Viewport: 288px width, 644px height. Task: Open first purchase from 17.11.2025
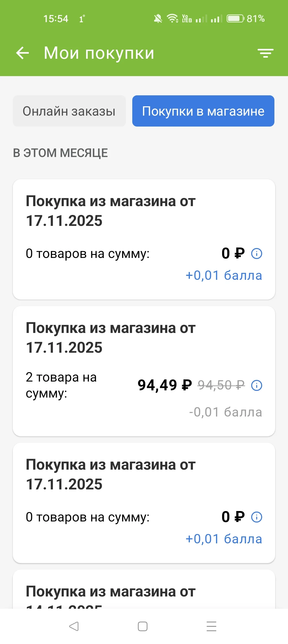(144, 239)
